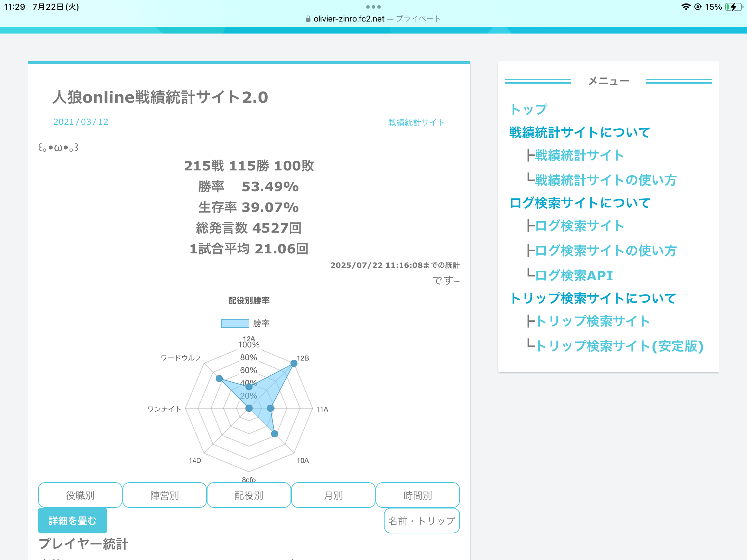Open the 名前・トリップ tab
Screen dimensions: 747x560
[x=422, y=521]
